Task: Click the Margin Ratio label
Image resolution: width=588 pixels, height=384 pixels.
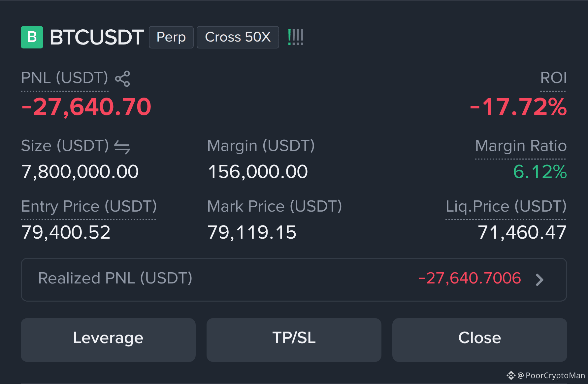Action: pyautogui.click(x=521, y=146)
